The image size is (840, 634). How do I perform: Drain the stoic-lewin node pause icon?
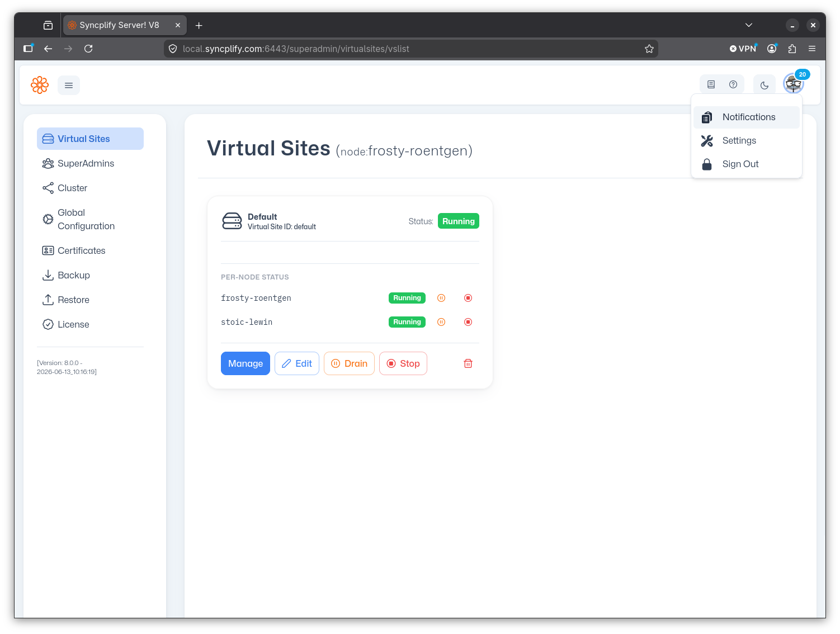(441, 322)
